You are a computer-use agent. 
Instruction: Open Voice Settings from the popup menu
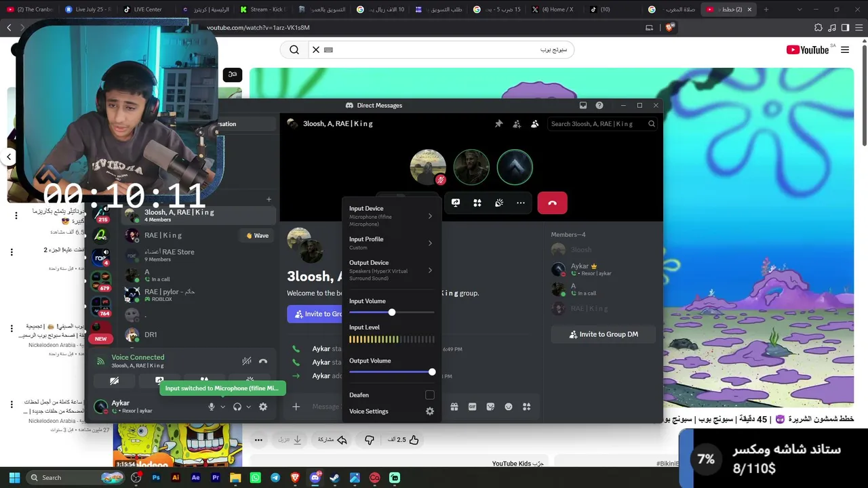point(391,411)
